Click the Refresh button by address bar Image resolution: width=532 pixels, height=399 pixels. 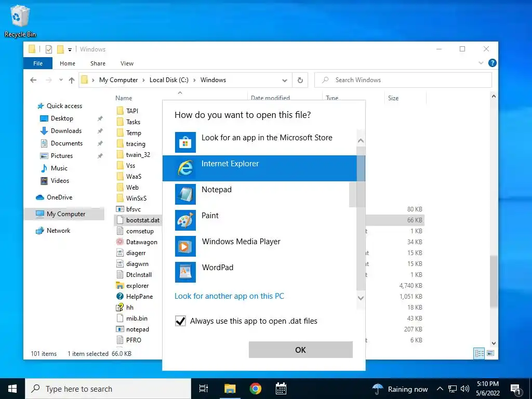point(300,80)
